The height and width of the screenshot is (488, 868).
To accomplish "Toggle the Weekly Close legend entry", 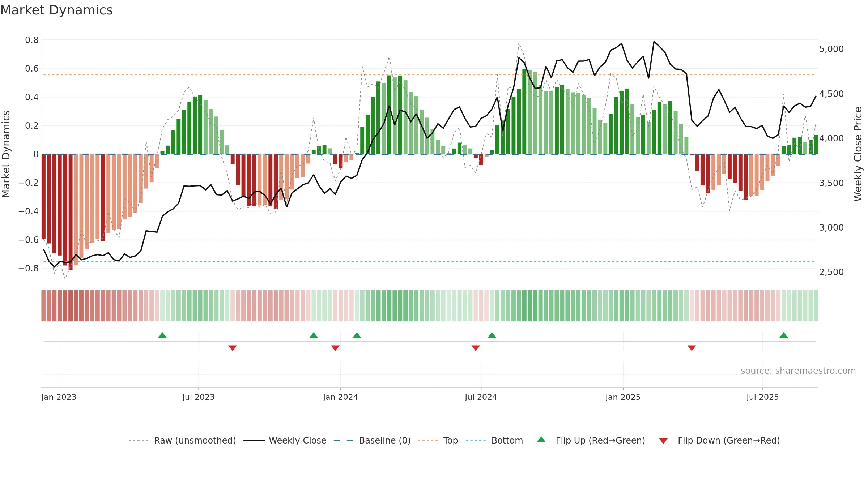I will (x=285, y=440).
